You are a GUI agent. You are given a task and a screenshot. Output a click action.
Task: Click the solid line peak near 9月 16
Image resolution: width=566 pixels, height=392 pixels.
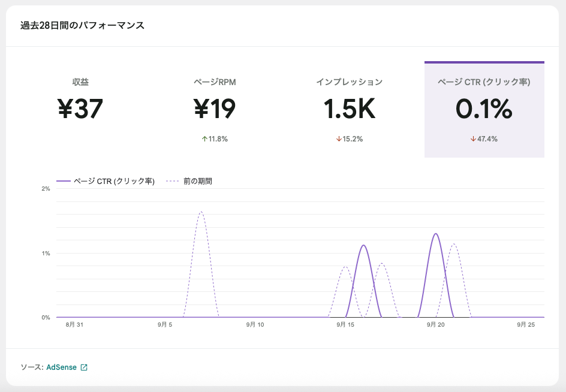[363, 245]
